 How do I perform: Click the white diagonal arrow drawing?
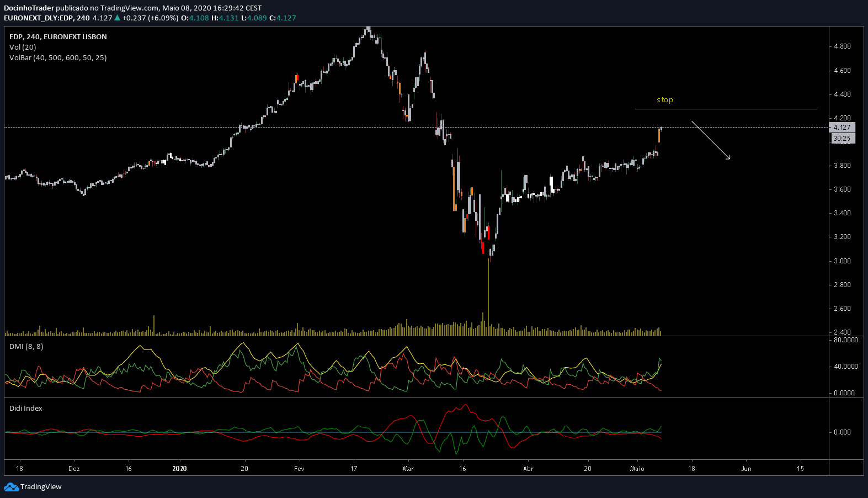click(x=711, y=140)
